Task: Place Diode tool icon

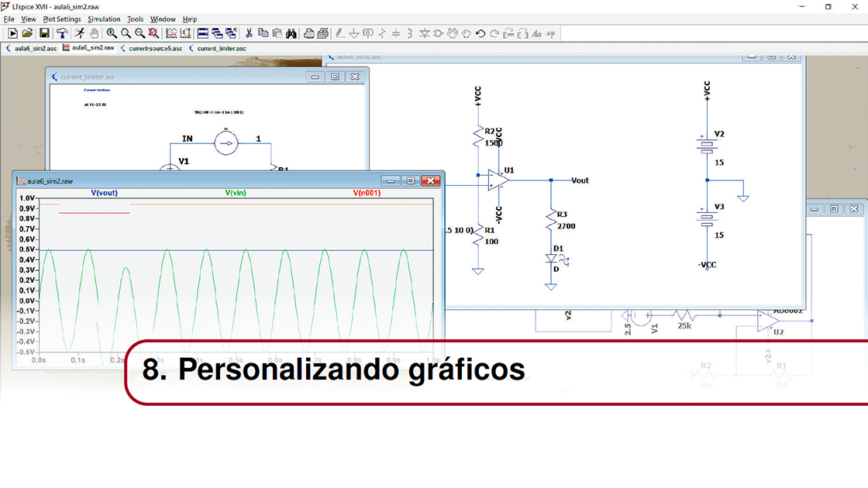Action: pos(424,34)
